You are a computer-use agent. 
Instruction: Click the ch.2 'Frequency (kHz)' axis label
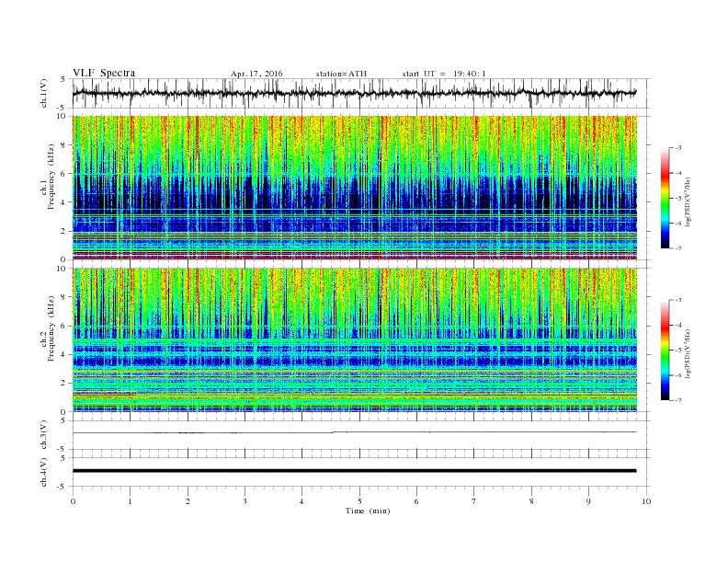51,329
